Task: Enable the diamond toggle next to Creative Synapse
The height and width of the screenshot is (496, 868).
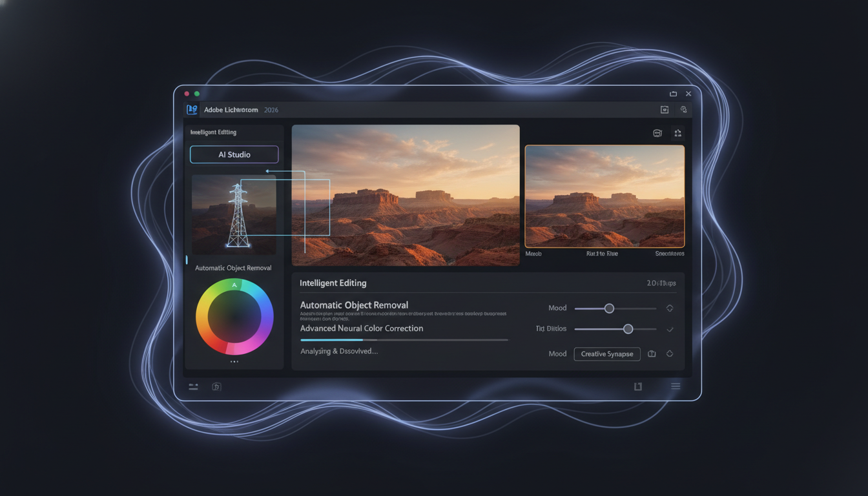Action: pyautogui.click(x=670, y=354)
